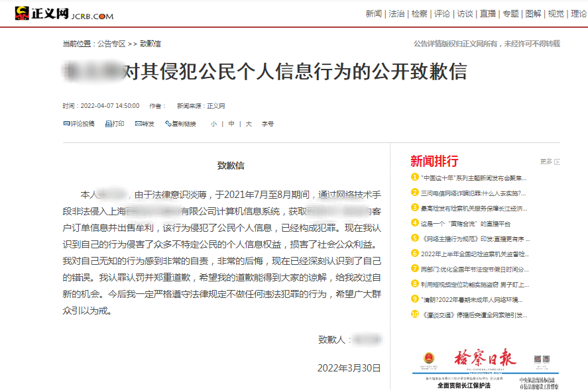Click the article title 公开致歉信 heading
The image size is (588, 390).
(x=266, y=72)
